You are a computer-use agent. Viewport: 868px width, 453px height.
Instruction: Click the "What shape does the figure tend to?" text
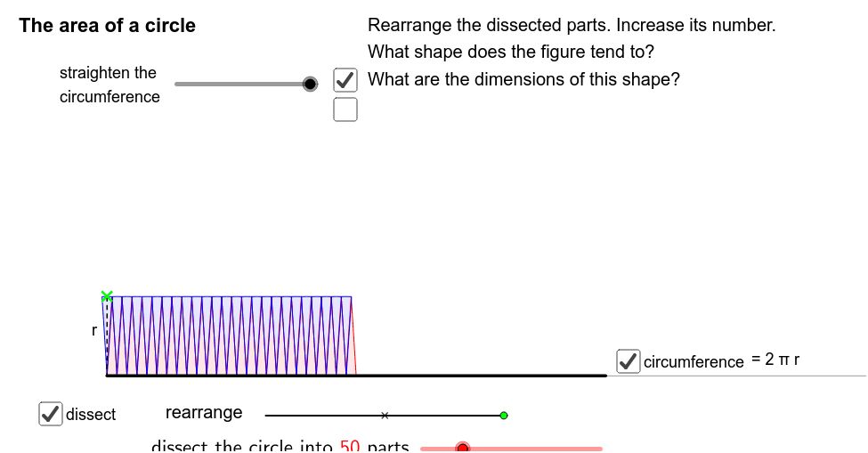point(510,52)
